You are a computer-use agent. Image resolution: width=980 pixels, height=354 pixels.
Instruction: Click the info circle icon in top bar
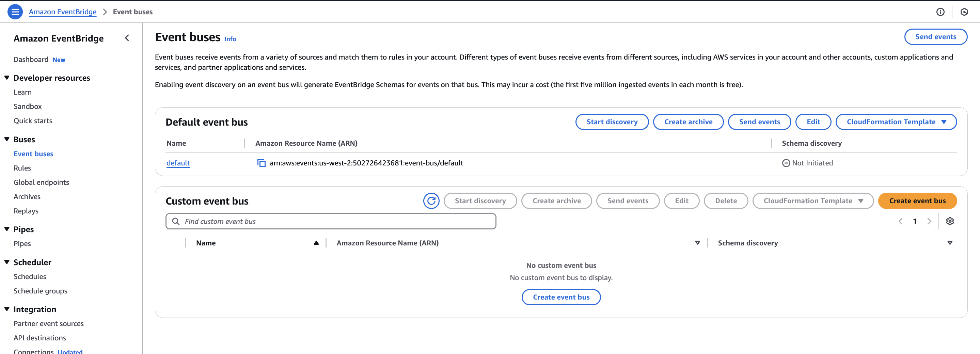point(940,12)
